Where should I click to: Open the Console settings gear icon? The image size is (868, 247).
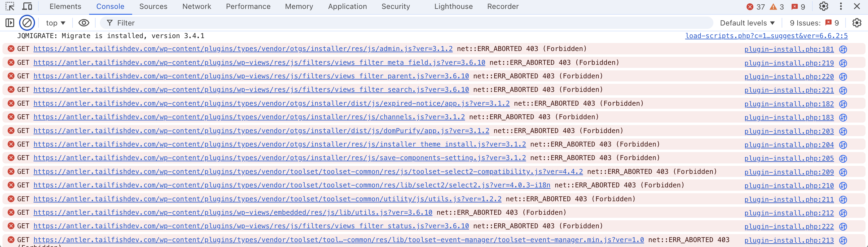[857, 23]
